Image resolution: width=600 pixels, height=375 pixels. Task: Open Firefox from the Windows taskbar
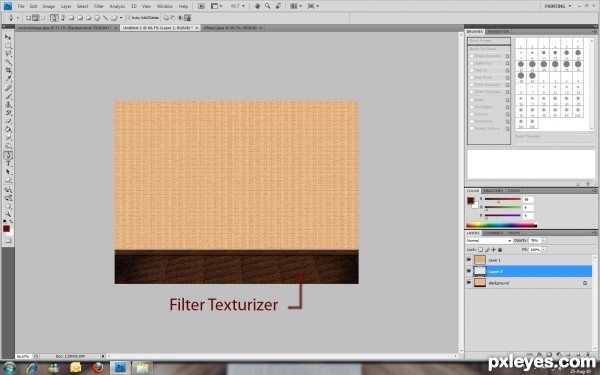click(x=98, y=368)
